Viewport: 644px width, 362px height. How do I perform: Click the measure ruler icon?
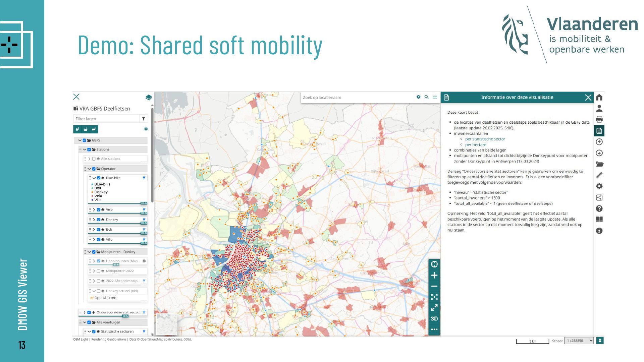(x=599, y=175)
